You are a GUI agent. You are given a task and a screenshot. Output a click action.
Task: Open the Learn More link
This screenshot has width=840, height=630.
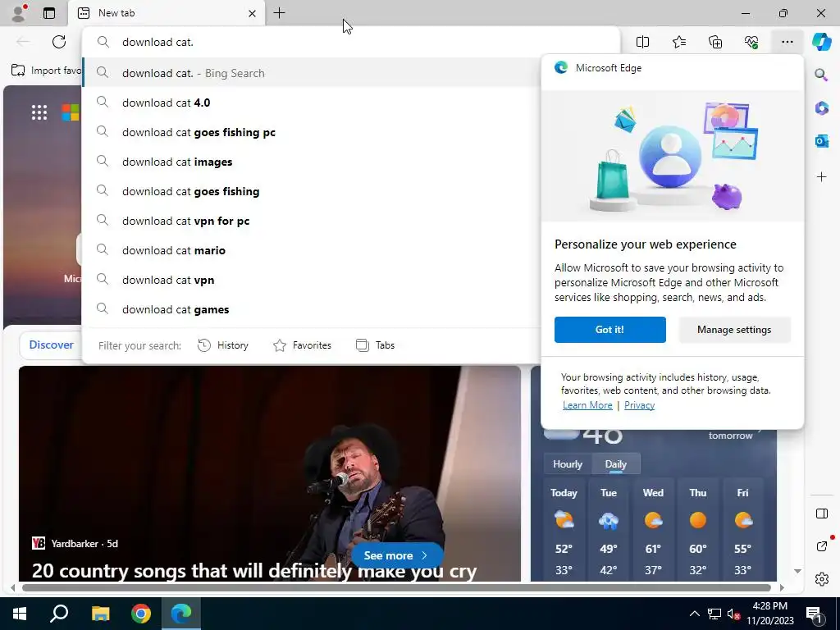(x=587, y=405)
